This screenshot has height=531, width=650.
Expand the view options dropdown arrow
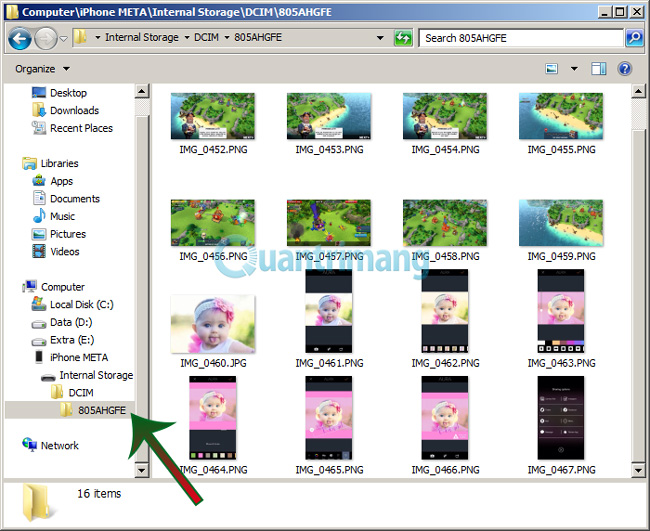coord(574,69)
